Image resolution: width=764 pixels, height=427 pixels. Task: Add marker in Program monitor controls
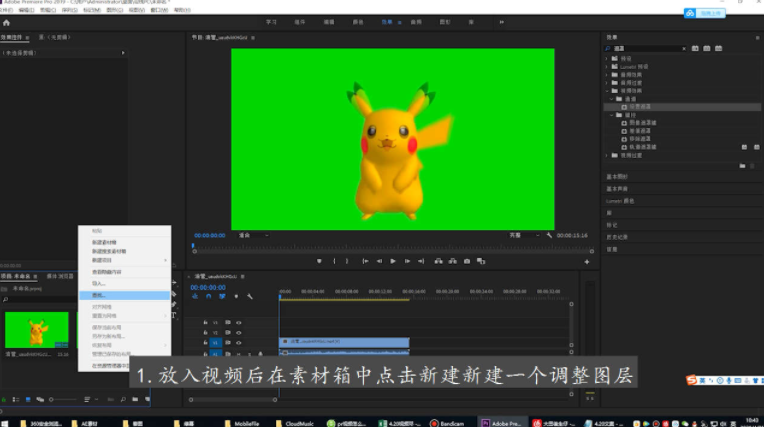coord(319,261)
